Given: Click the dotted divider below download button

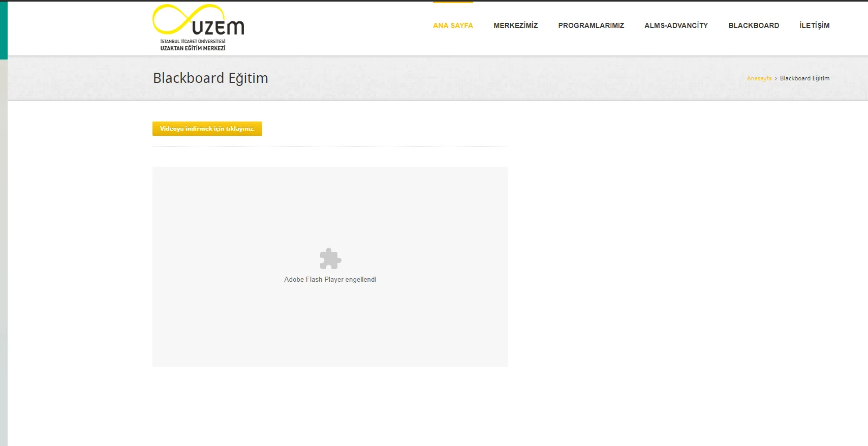Looking at the screenshot, I should 330,146.
